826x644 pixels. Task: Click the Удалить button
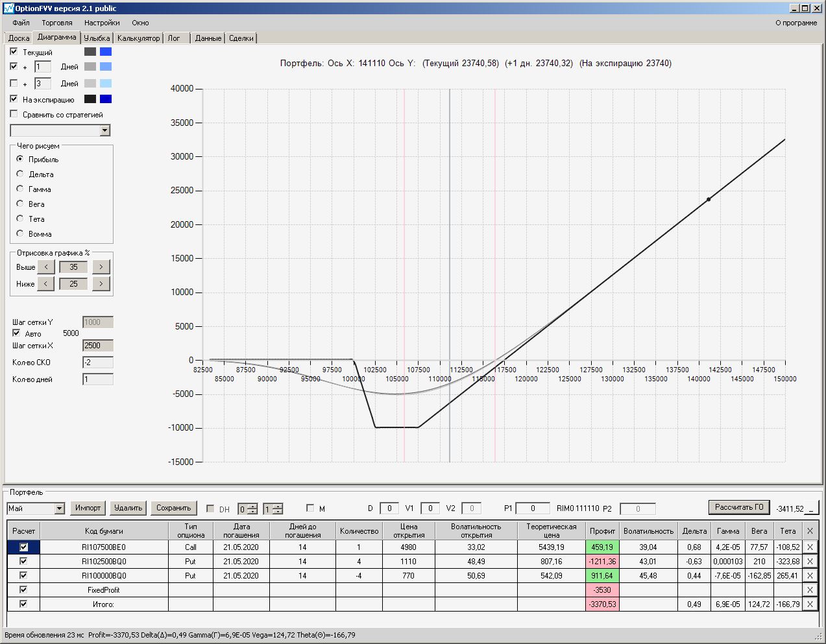(128, 508)
